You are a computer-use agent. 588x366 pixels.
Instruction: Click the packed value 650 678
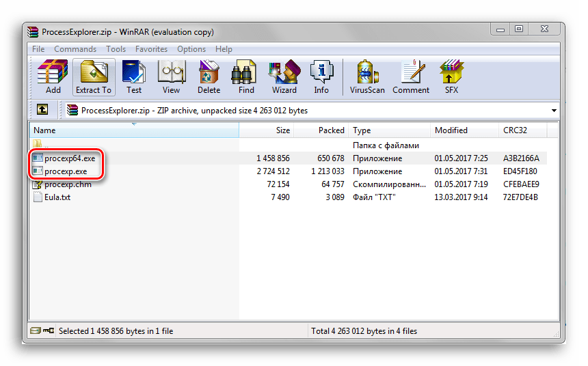(x=330, y=158)
